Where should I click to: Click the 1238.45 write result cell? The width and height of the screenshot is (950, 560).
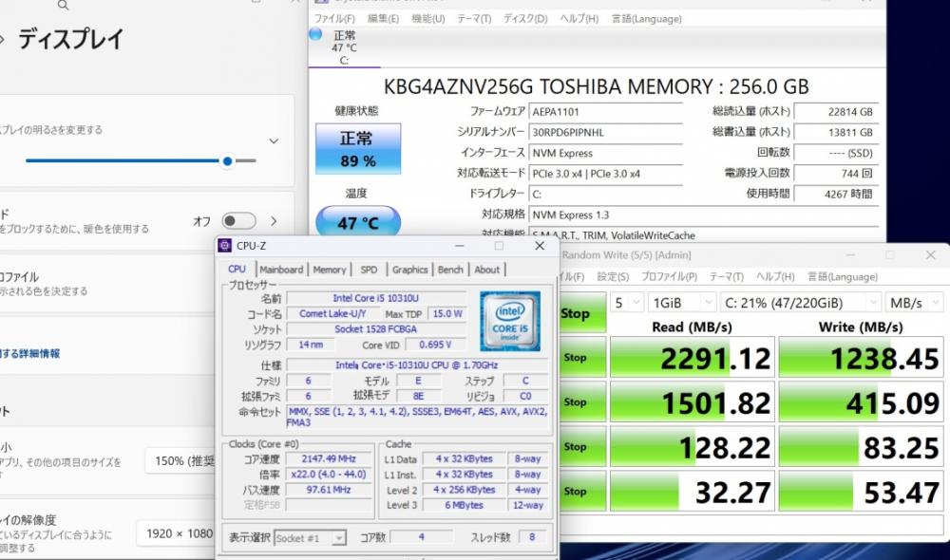(x=861, y=357)
